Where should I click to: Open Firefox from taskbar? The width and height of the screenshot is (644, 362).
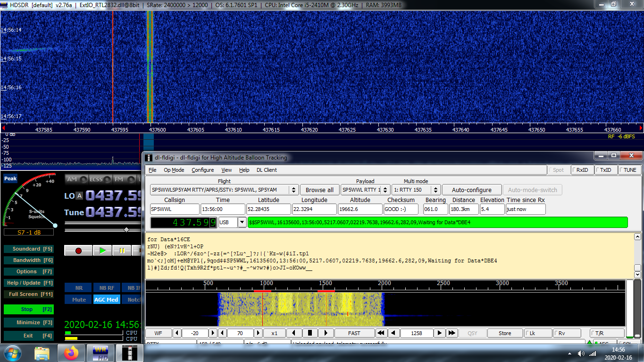point(72,353)
